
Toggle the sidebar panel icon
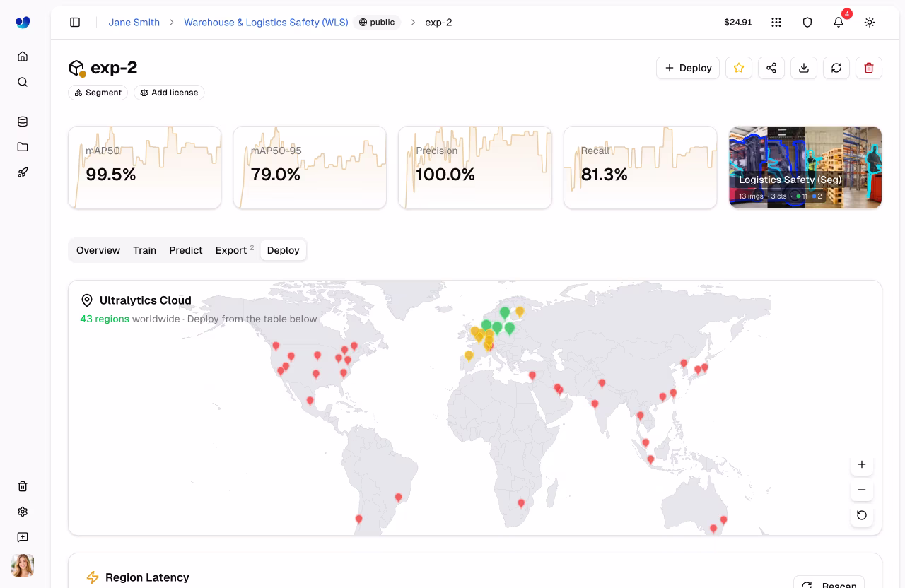[75, 23]
